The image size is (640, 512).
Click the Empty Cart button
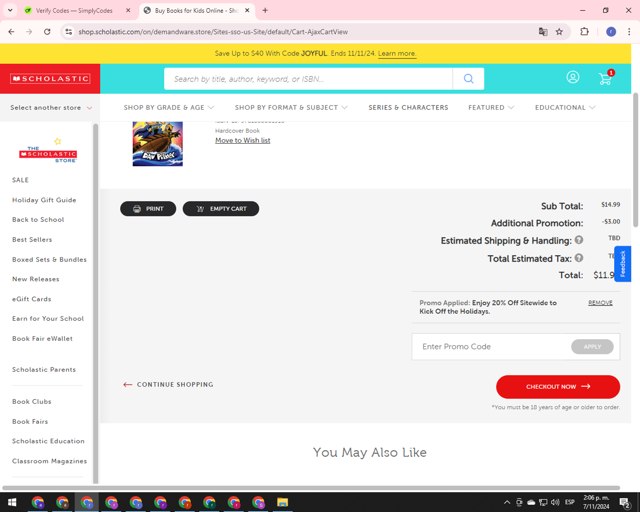221,209
